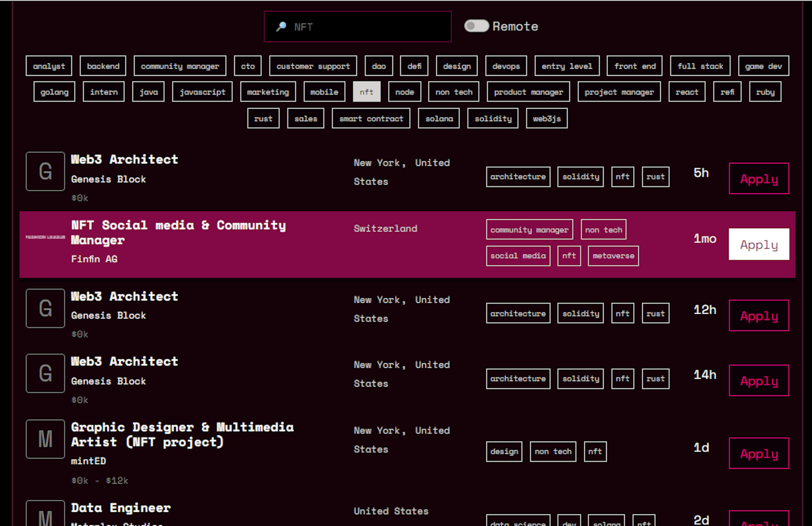812x526 pixels.
Task: Click the web3js filter tag
Action: click(547, 118)
